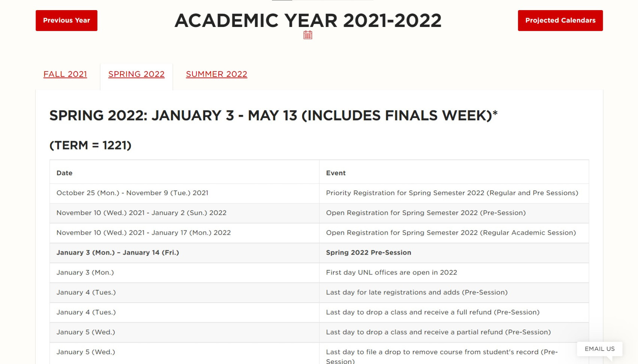Switch to the FALL 2021 tab
This screenshot has width=638, height=364.
65,74
